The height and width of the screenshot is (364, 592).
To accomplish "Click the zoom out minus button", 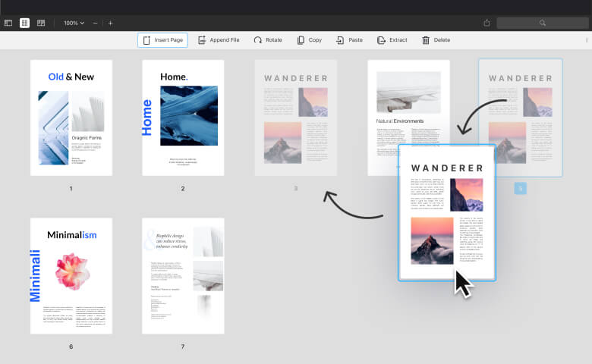I will point(95,23).
